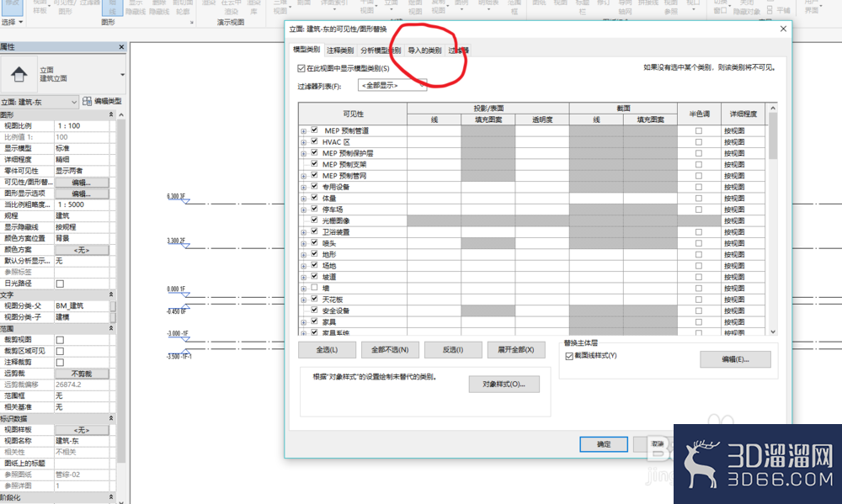Enable 注释裁剪 checkbox in Properties
This screenshot has width=842, height=504.
click(60, 363)
